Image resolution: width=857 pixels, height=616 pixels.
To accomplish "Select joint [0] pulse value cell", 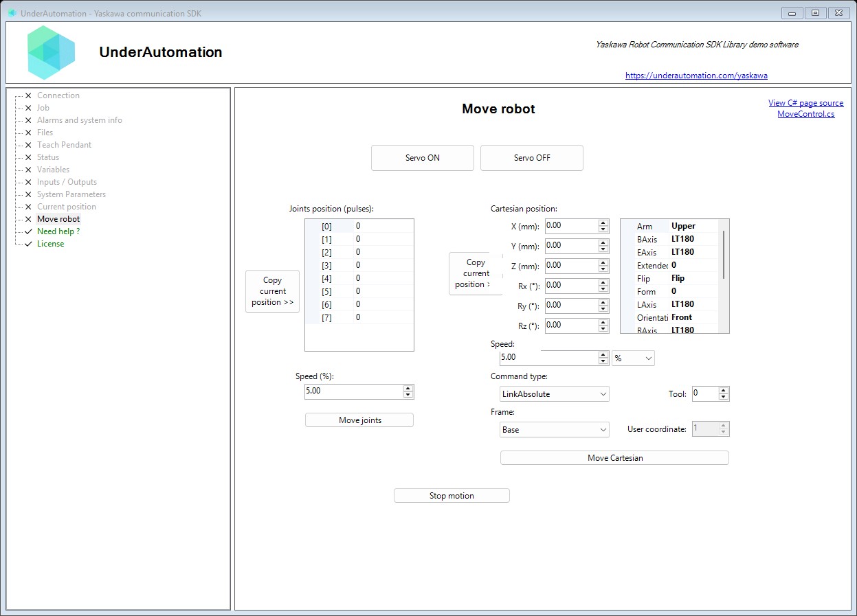I will tap(383, 226).
